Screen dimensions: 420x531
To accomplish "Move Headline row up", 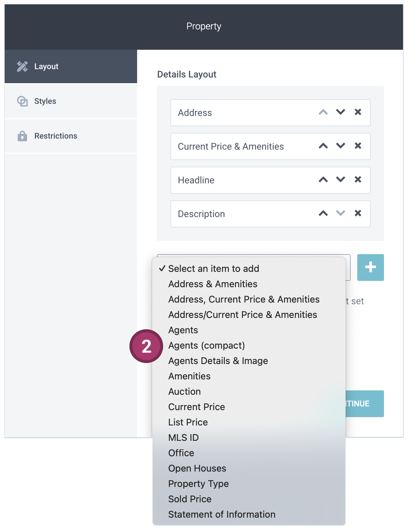I will pyautogui.click(x=323, y=180).
